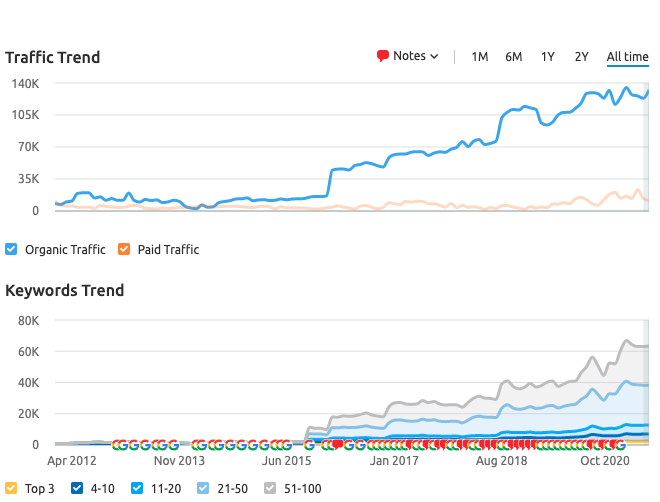Screen dimensions: 660x502
Task: Click the Jan 2017 axis label
Action: (394, 461)
